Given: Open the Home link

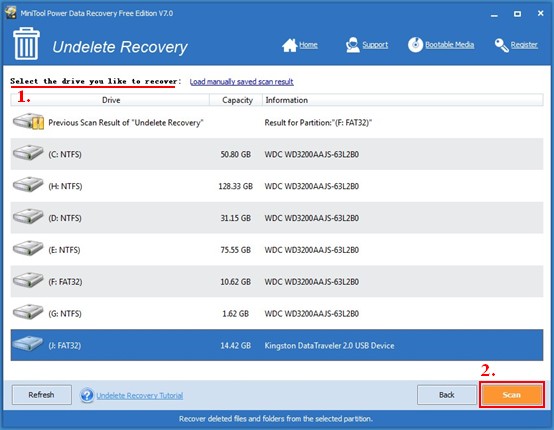Looking at the screenshot, I should pyautogui.click(x=308, y=45).
